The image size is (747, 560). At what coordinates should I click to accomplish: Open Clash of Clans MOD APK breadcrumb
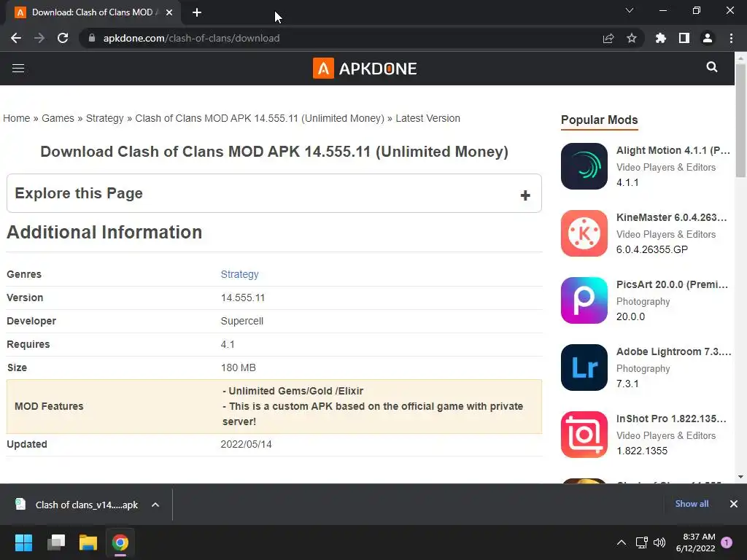tap(260, 118)
